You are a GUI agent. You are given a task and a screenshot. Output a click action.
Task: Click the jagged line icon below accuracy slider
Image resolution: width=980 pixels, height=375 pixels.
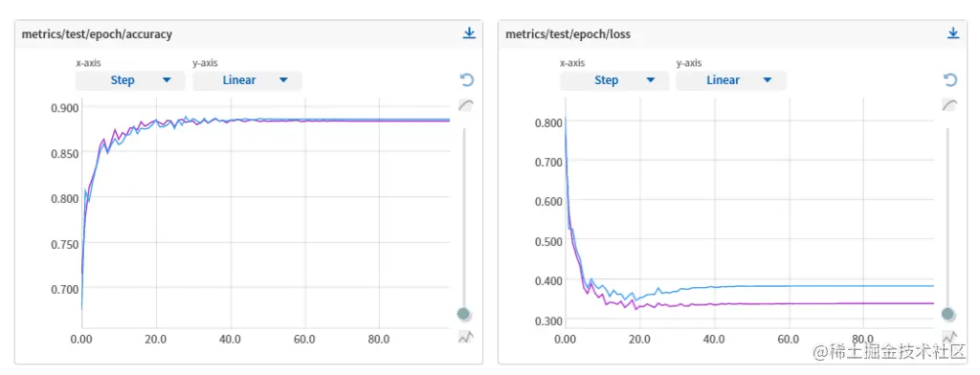click(x=466, y=337)
